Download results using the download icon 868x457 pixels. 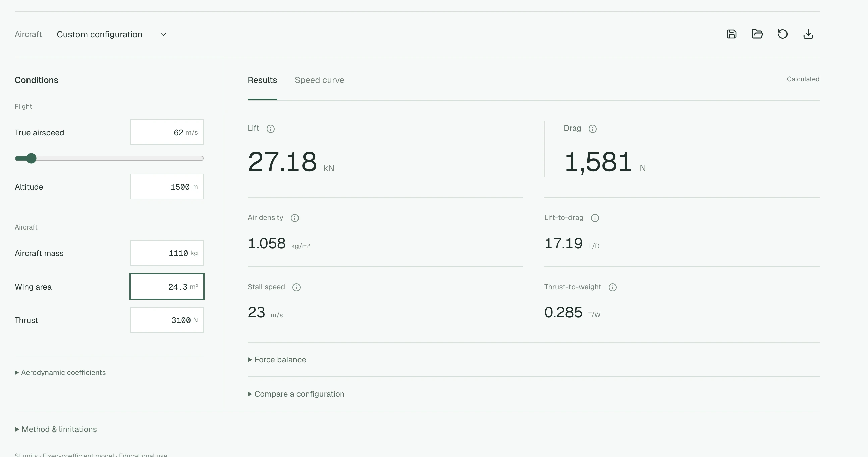pos(808,34)
